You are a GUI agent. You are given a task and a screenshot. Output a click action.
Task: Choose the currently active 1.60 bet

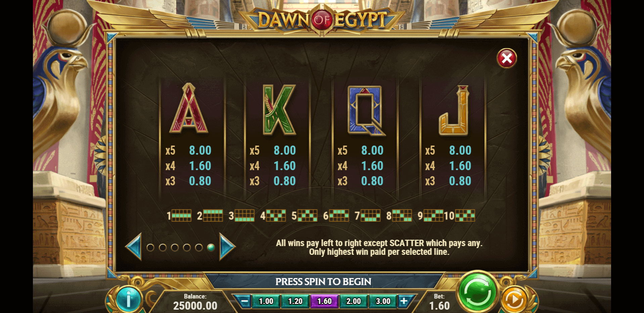(x=324, y=301)
